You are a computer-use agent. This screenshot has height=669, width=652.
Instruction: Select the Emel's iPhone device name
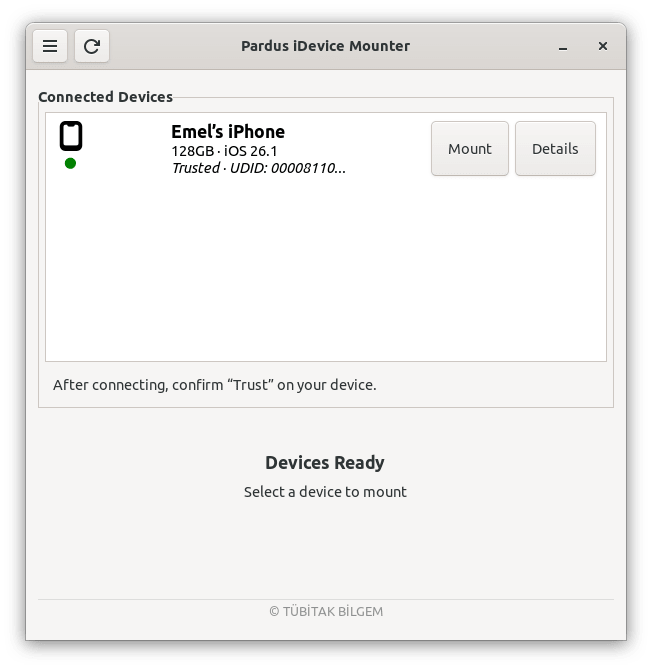tap(228, 132)
